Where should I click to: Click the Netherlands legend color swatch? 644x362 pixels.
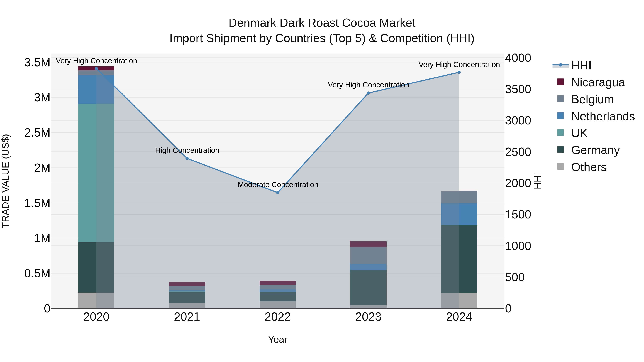[561, 116]
